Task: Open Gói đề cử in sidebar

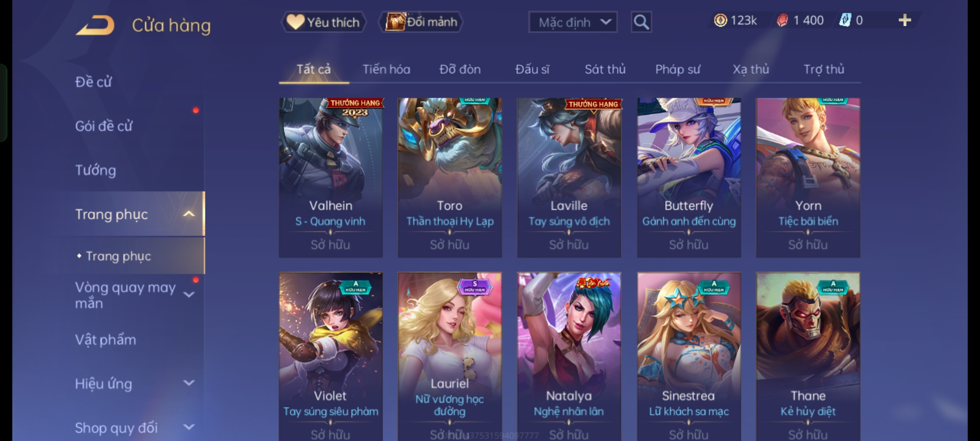Action: click(x=104, y=126)
